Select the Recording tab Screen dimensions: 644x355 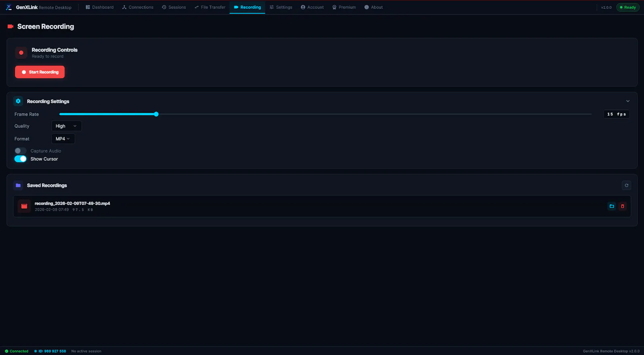click(x=247, y=7)
